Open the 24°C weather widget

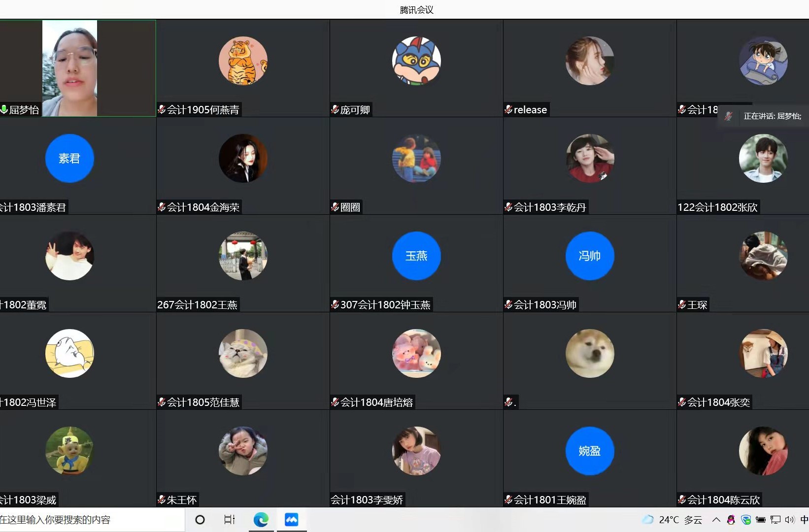click(x=673, y=520)
